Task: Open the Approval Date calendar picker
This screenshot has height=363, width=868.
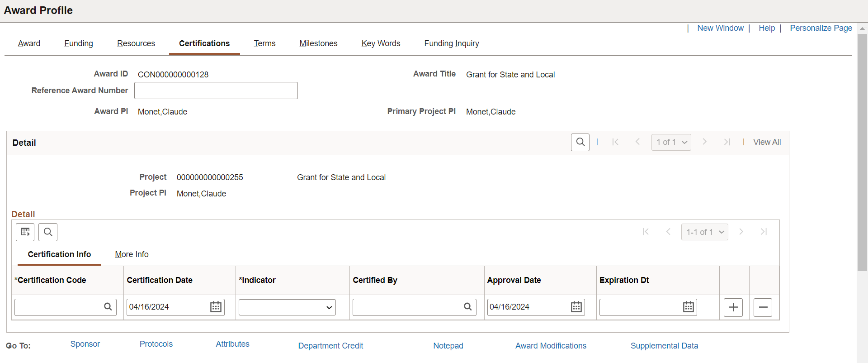Action: (576, 307)
